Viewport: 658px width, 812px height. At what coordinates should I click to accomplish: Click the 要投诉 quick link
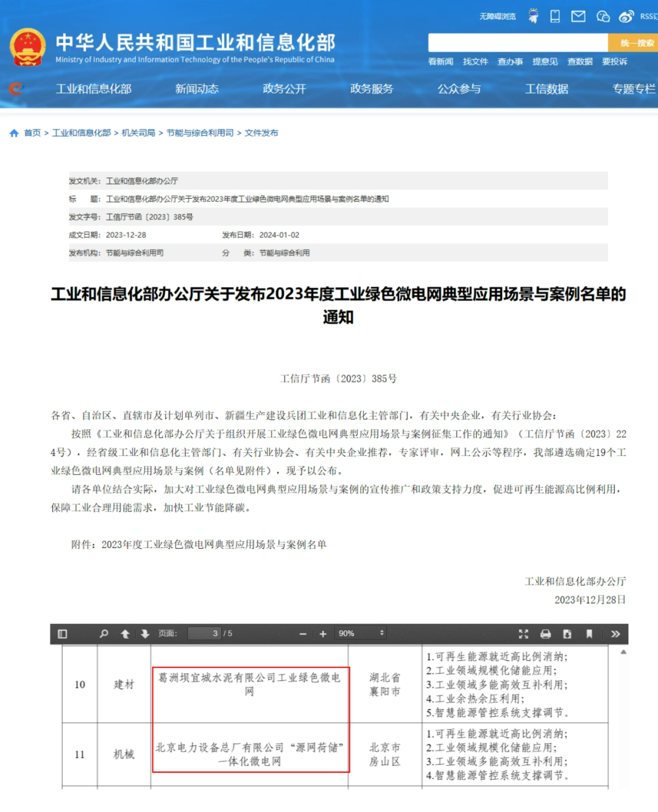pyautogui.click(x=615, y=62)
